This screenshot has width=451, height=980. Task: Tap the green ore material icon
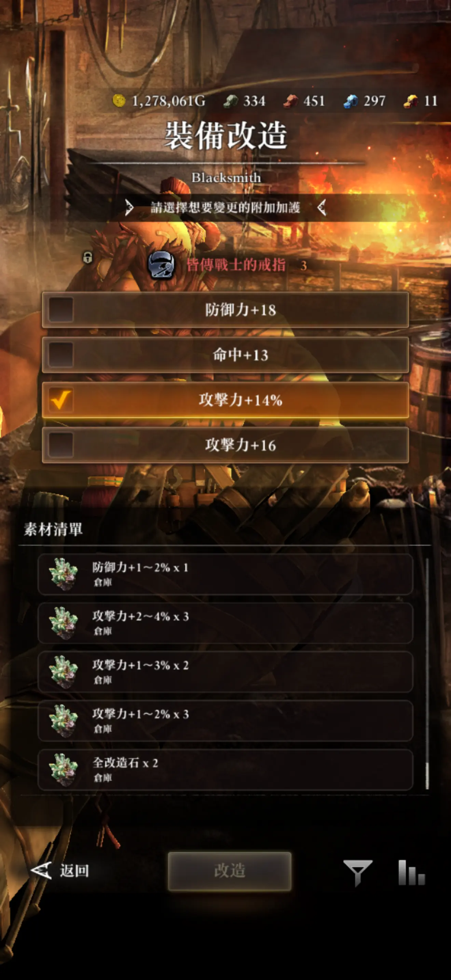pos(230,101)
